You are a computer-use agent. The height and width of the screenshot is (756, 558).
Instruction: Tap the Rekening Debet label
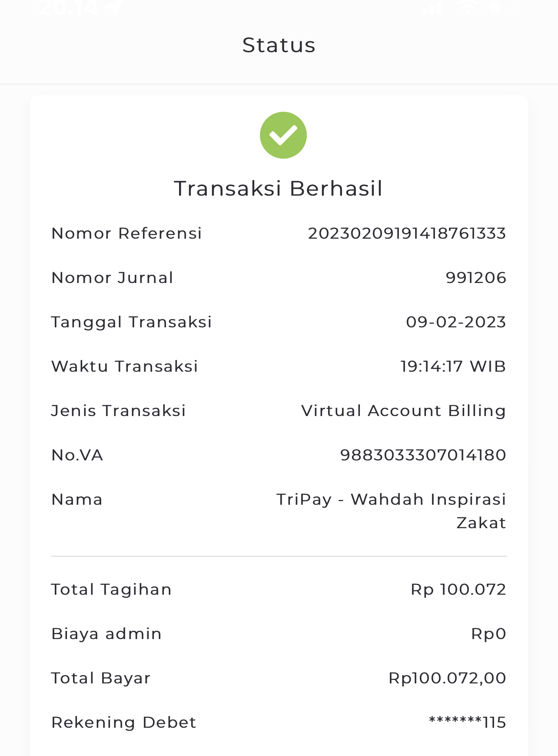tap(124, 723)
